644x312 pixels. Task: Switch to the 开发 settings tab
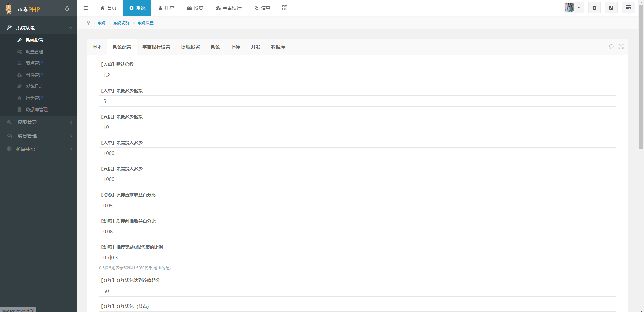click(256, 47)
